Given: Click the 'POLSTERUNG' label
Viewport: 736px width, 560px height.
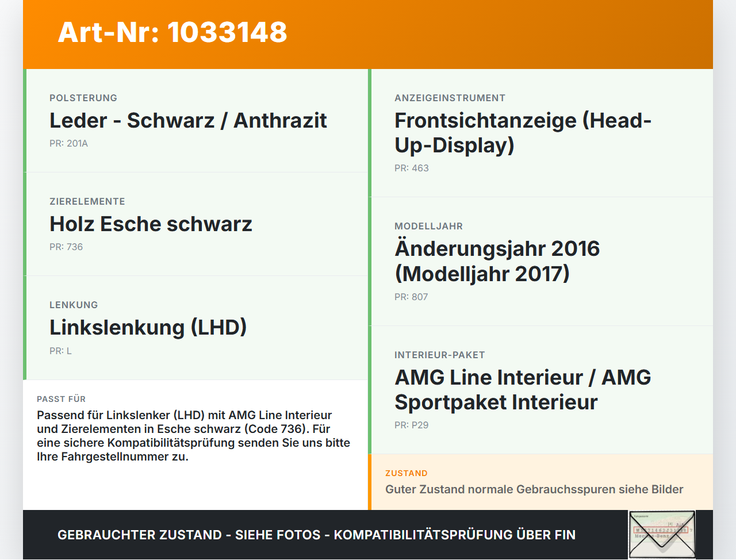Looking at the screenshot, I should (83, 98).
